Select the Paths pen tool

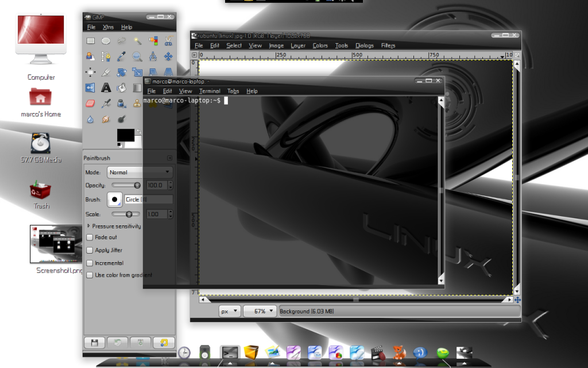pos(106,56)
